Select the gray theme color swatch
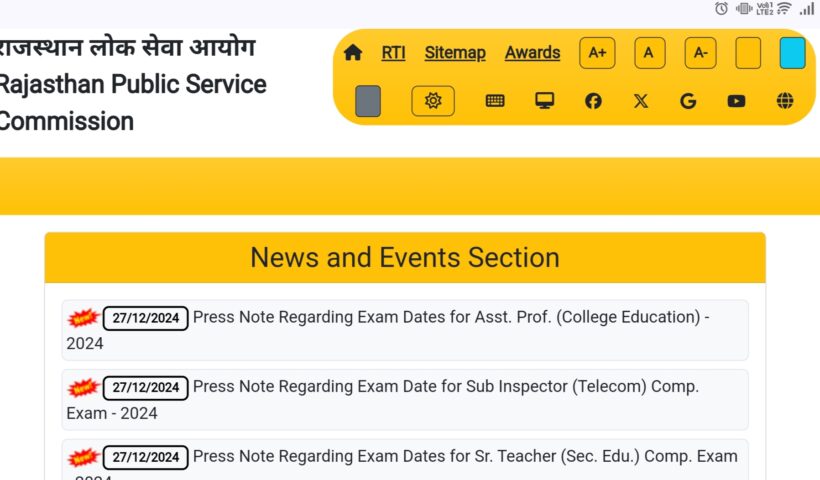Image resolution: width=820 pixels, height=480 pixels. point(368,101)
